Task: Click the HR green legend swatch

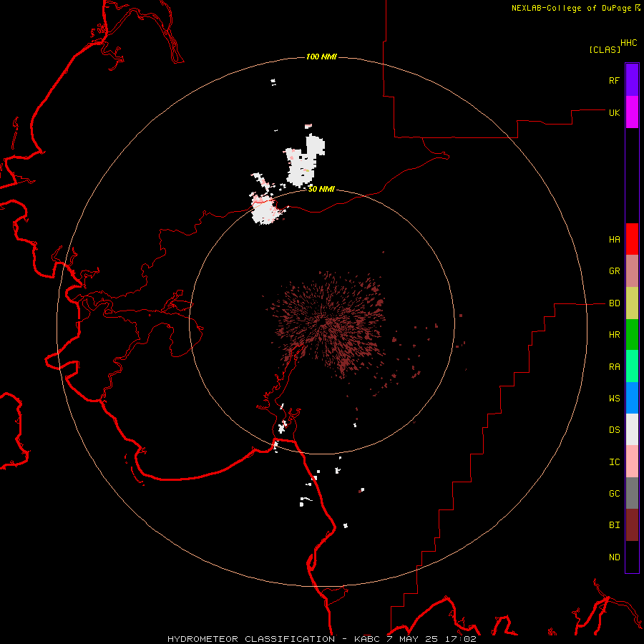Action: click(632, 335)
